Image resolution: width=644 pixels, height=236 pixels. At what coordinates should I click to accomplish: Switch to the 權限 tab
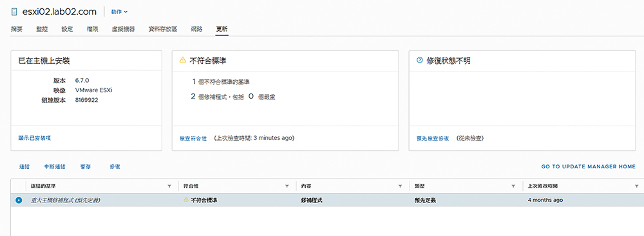(x=92, y=29)
